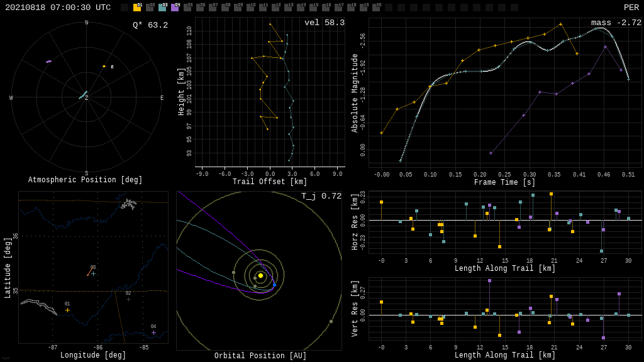Viewport: 644px width, 362px height.
Task: Click the Q* 63.2 value
Action: point(150,25)
